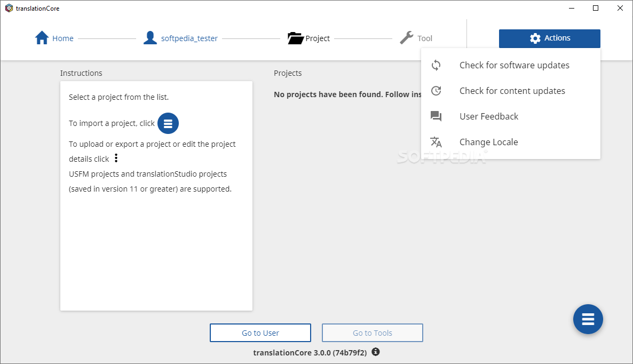Click the wrench Tool icon
Viewport: 633px width, 364px height.
(x=407, y=38)
